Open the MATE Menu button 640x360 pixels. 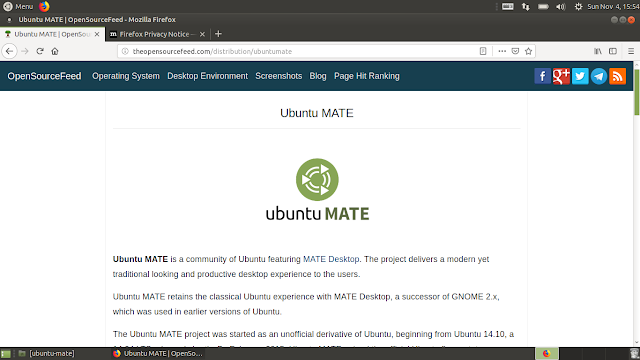point(18,7)
